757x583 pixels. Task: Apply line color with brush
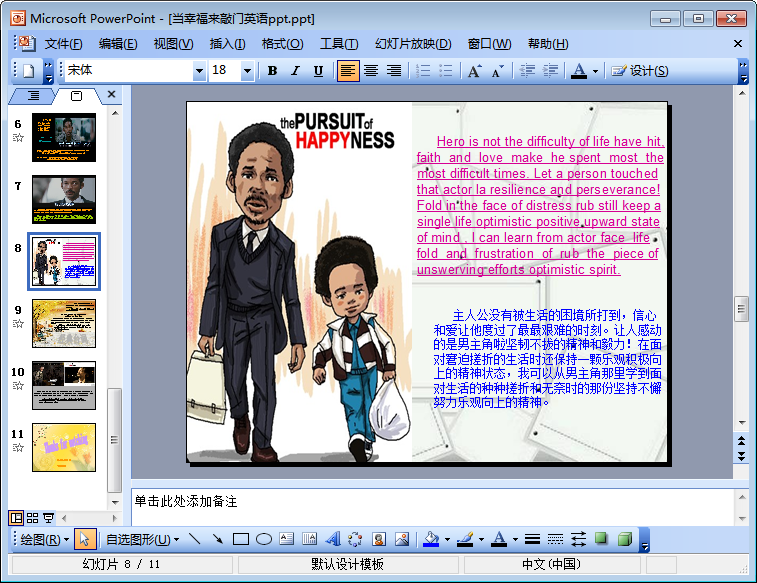click(x=465, y=539)
